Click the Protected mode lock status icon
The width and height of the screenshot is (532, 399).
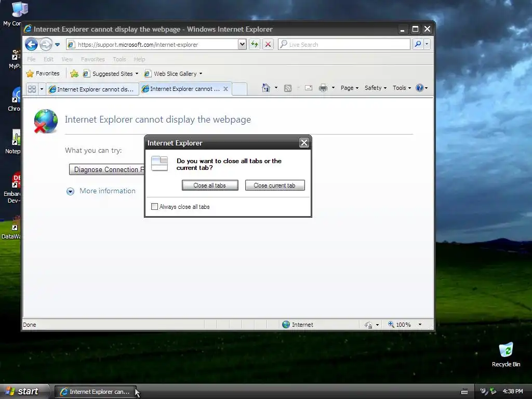[368, 325]
